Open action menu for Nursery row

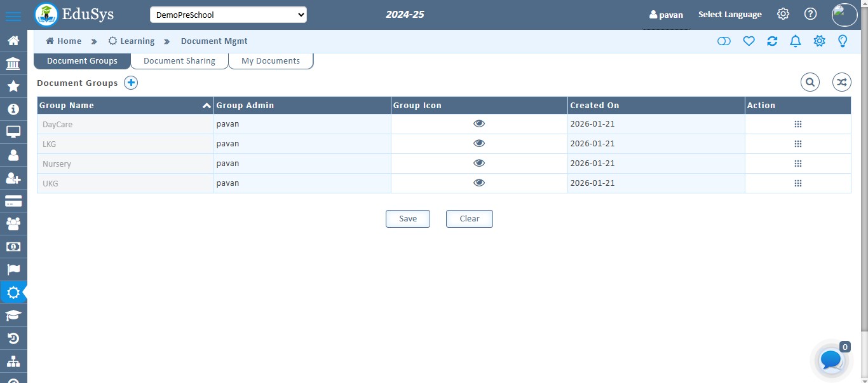click(798, 164)
